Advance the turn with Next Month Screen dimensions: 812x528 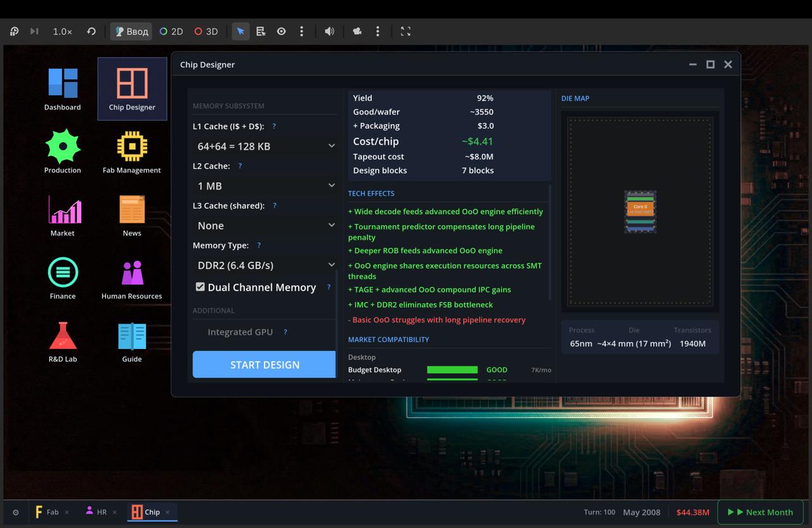(760, 512)
